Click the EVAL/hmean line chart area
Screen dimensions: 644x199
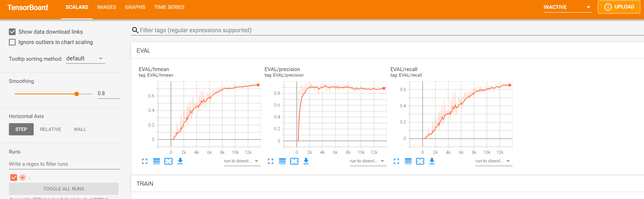click(x=209, y=114)
